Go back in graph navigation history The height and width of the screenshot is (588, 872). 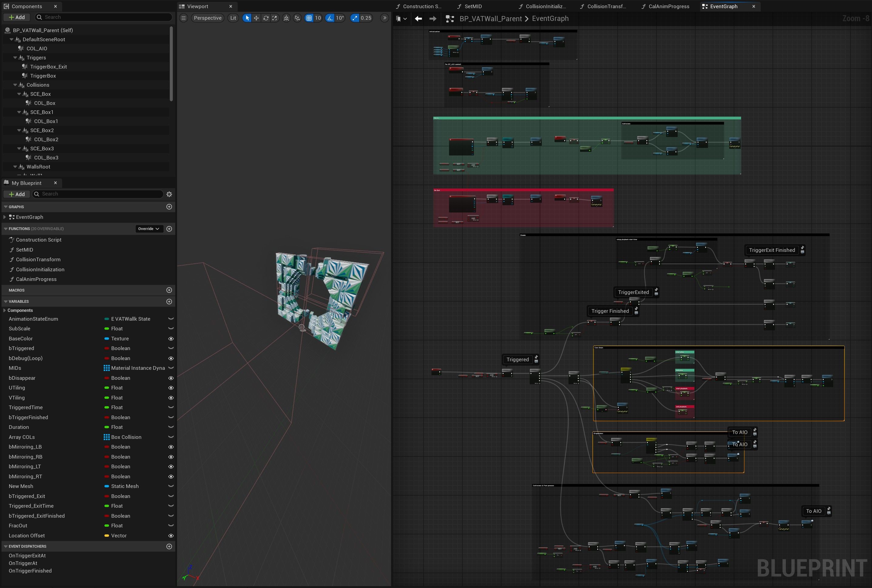tap(418, 19)
